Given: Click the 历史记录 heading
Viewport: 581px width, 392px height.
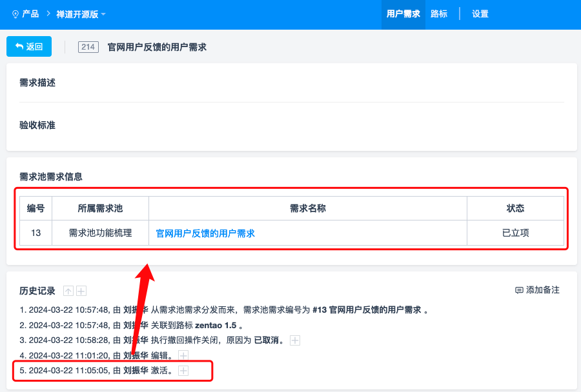Looking at the screenshot, I should coord(37,291).
